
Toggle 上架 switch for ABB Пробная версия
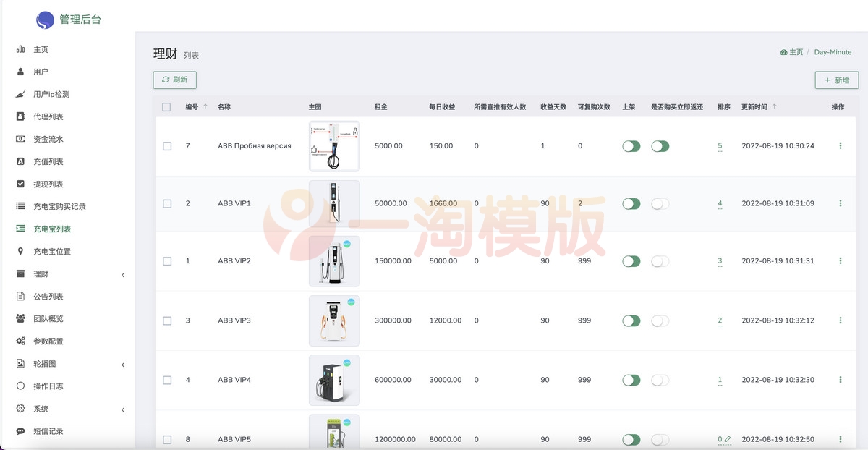click(x=631, y=146)
